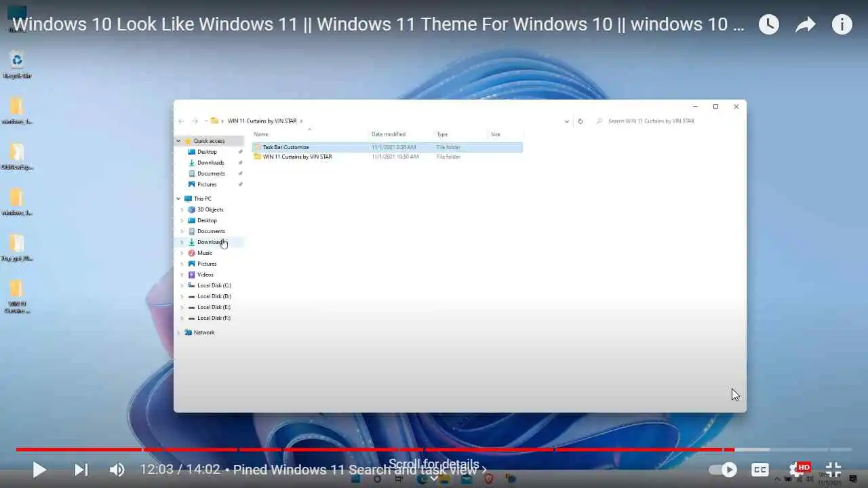Click the address bar folder icon
The height and width of the screenshot is (488, 868).
214,121
